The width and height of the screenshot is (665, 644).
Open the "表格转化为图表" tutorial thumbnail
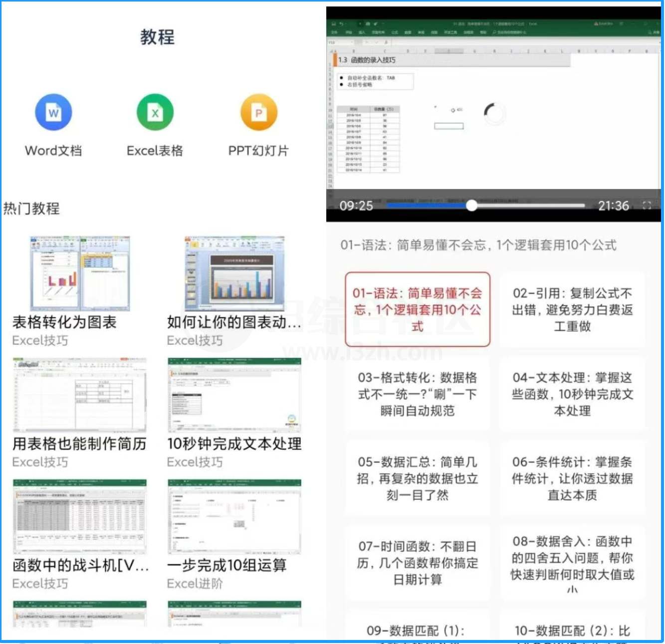coord(80,273)
